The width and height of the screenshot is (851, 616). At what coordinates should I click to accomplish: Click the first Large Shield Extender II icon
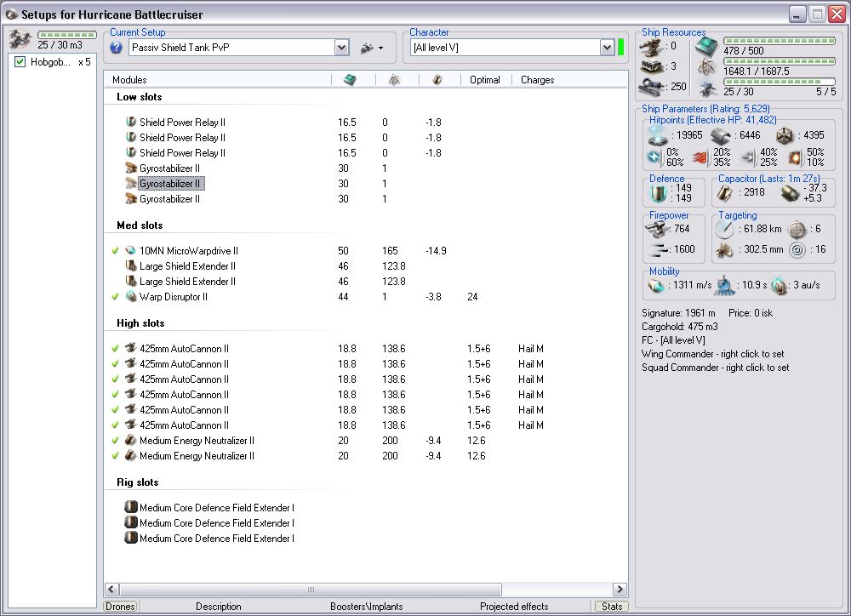pos(131,266)
